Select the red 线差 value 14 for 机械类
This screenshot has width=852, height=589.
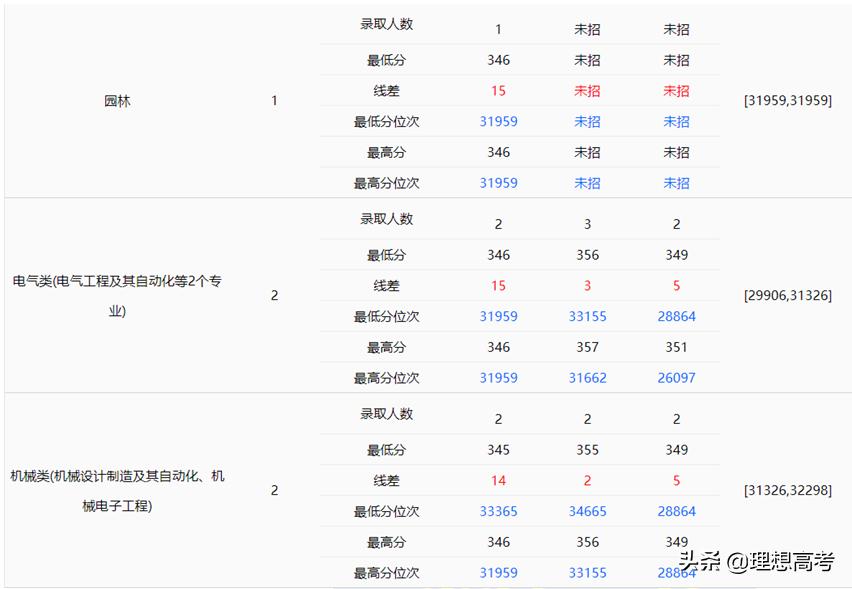pyautogui.click(x=498, y=480)
